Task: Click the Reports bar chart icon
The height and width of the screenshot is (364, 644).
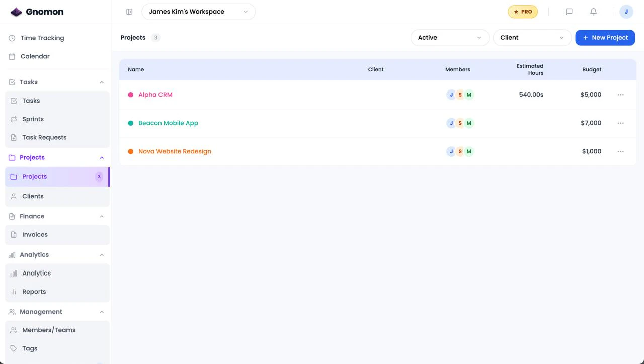Action: (x=14, y=292)
